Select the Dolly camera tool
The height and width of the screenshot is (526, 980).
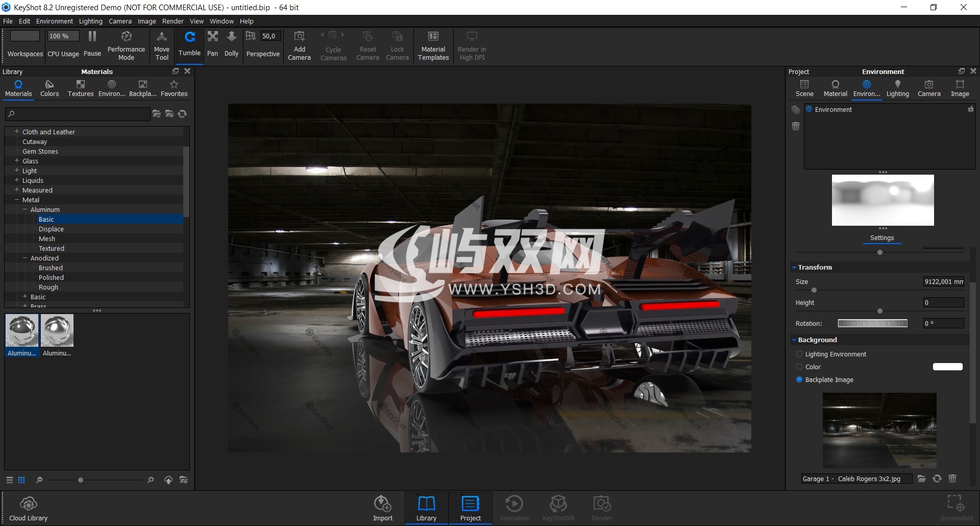point(231,44)
